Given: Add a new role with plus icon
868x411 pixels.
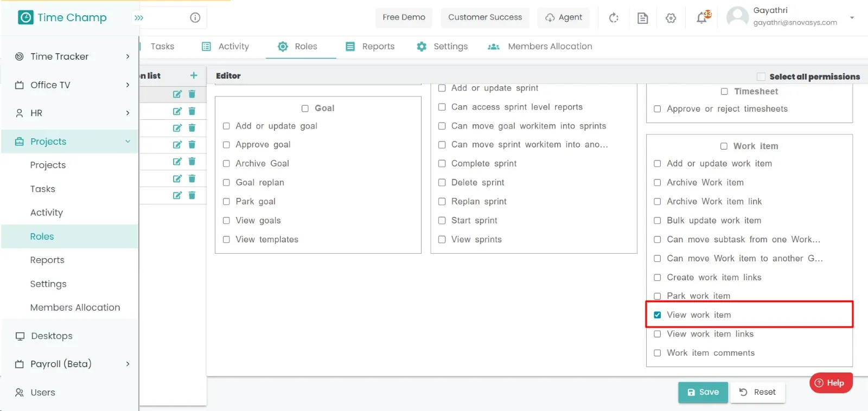Looking at the screenshot, I should coord(194,75).
